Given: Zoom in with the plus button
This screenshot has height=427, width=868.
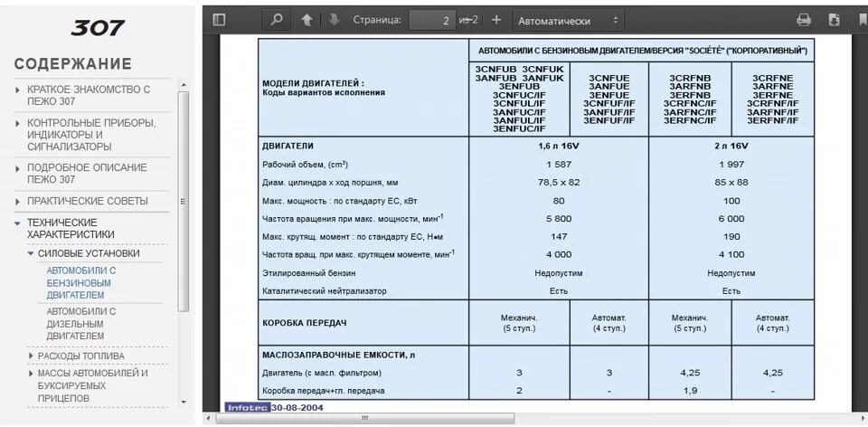Looking at the screenshot, I should click(496, 20).
